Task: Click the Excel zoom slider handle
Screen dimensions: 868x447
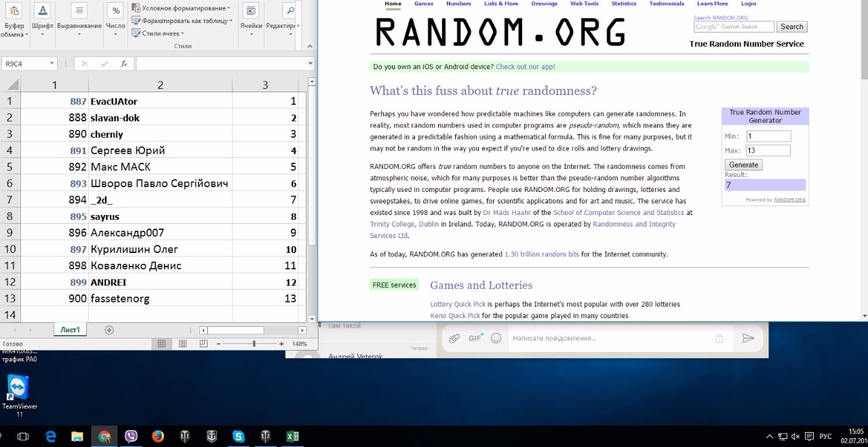Action: click(254, 344)
